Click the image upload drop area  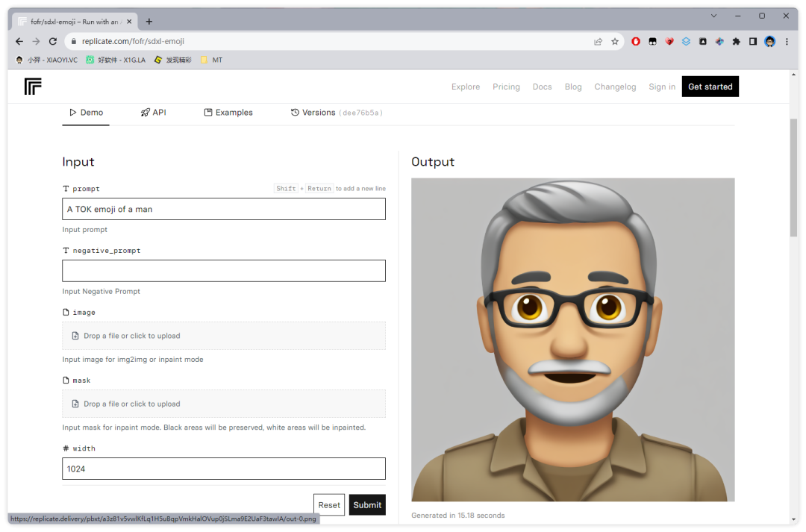[x=224, y=336]
